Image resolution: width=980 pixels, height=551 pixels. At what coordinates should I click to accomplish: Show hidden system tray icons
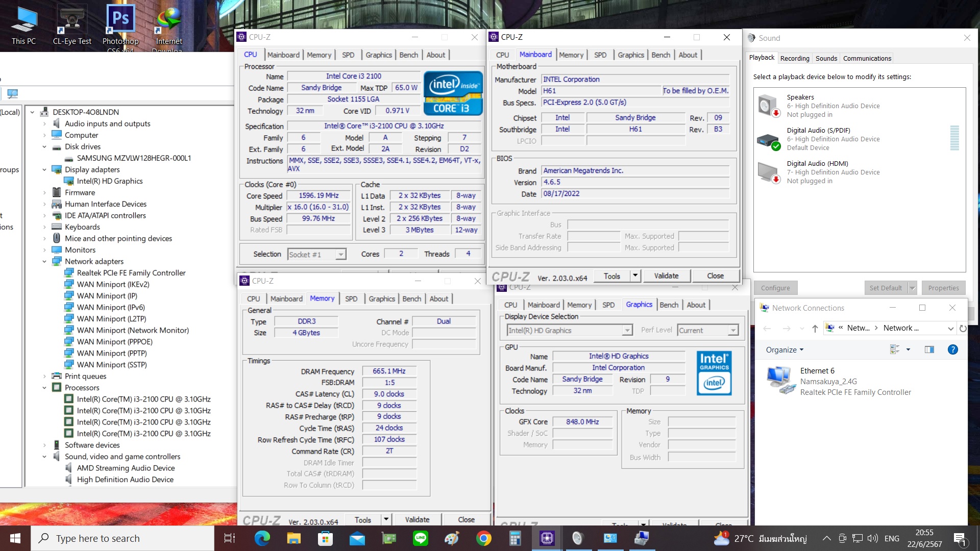click(826, 538)
